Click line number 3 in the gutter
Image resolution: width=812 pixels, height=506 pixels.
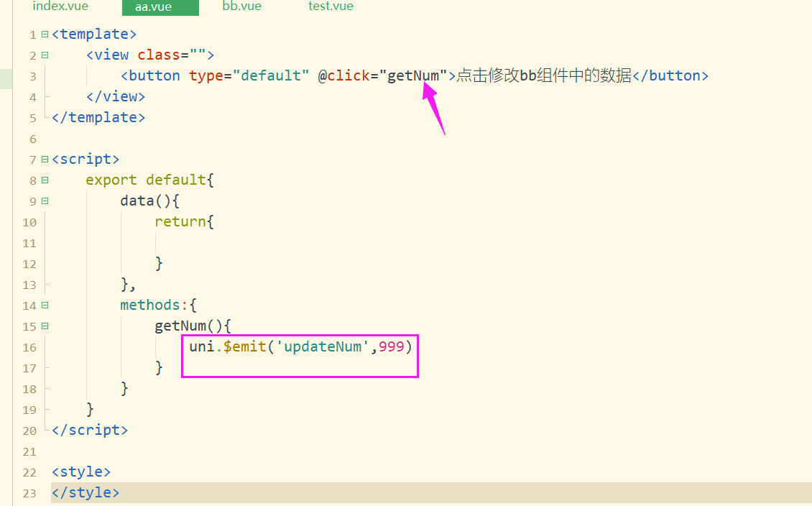tap(33, 77)
